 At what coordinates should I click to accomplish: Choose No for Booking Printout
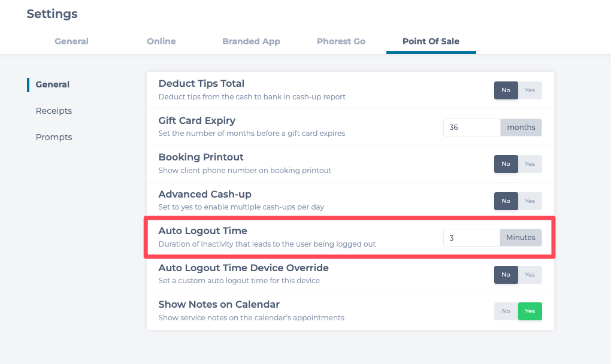[x=506, y=164]
